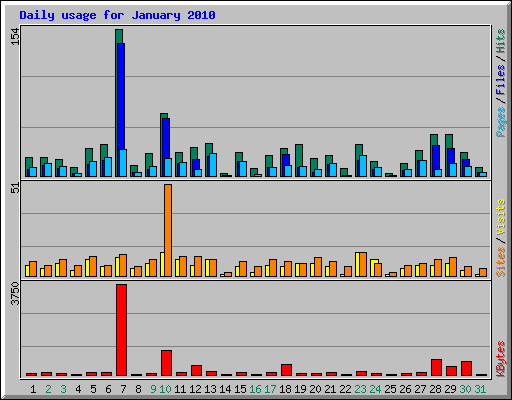Click day label '21' on the x-axis

pos(330,389)
